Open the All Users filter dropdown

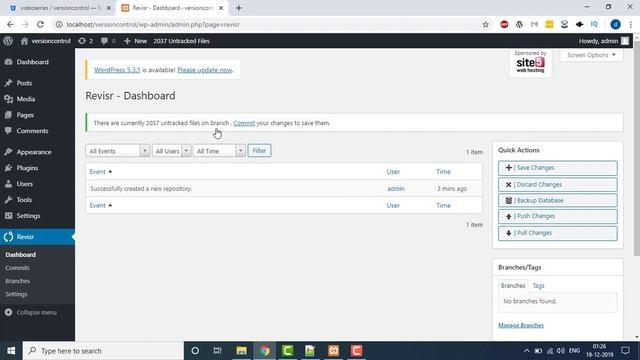pyautogui.click(x=171, y=151)
